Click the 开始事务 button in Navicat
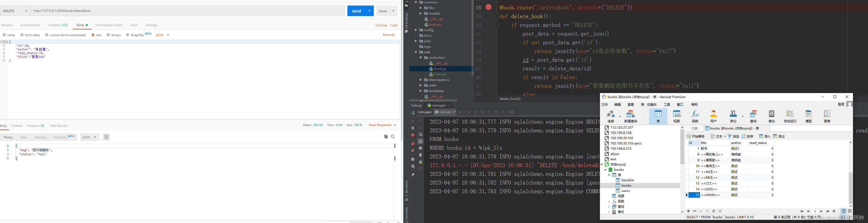Screen dimensions: 868x223 click(x=696, y=137)
